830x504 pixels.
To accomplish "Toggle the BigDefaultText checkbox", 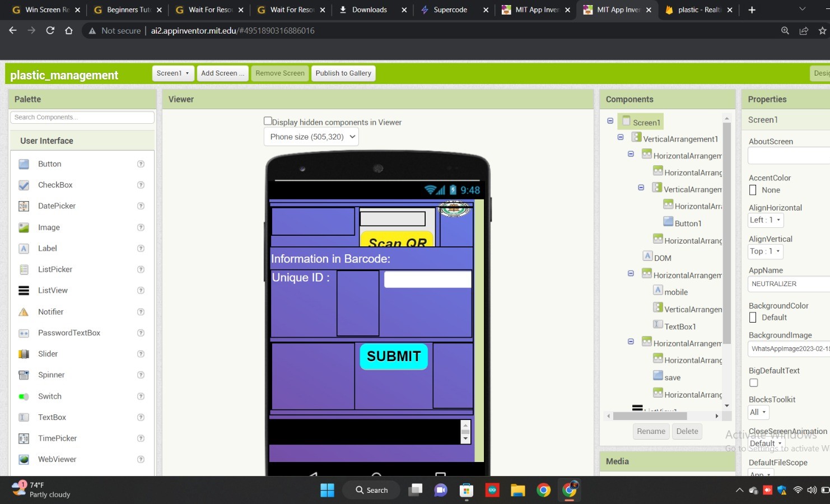I will tap(754, 383).
